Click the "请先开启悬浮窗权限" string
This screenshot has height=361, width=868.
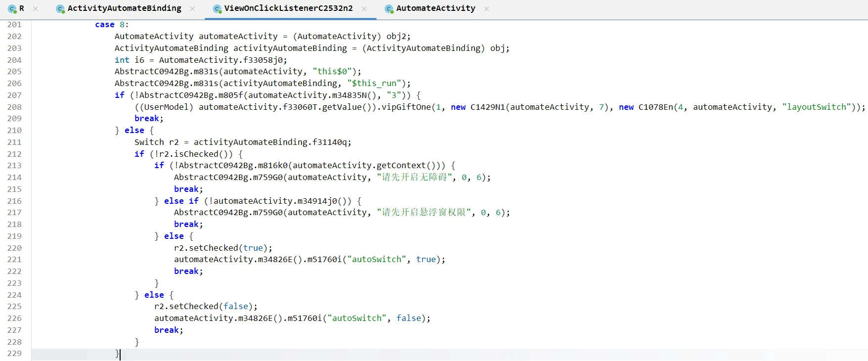point(424,213)
